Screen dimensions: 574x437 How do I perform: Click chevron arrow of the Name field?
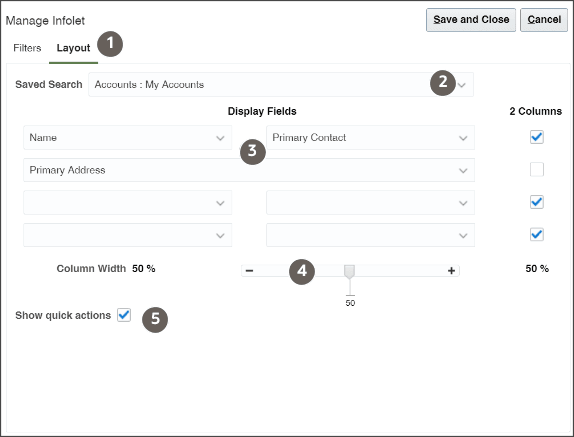pos(220,138)
